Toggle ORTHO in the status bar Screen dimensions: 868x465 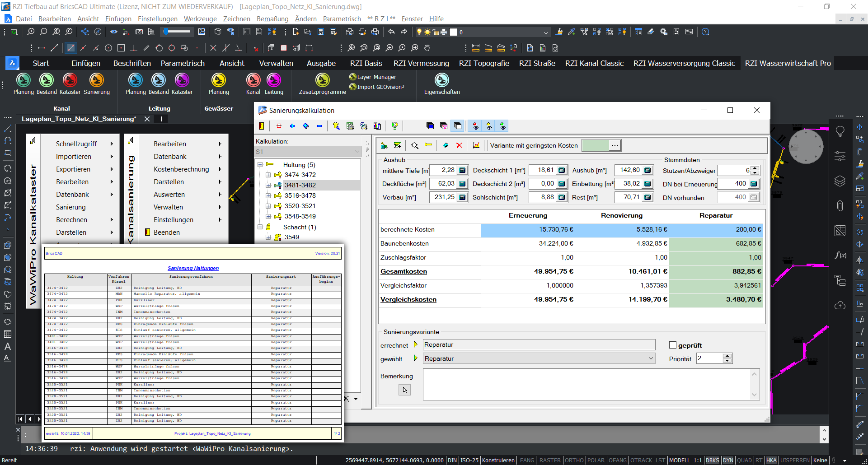574,460
